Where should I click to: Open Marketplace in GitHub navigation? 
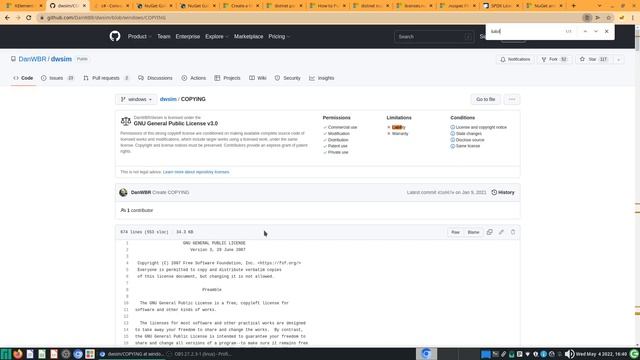pyautogui.click(x=249, y=36)
